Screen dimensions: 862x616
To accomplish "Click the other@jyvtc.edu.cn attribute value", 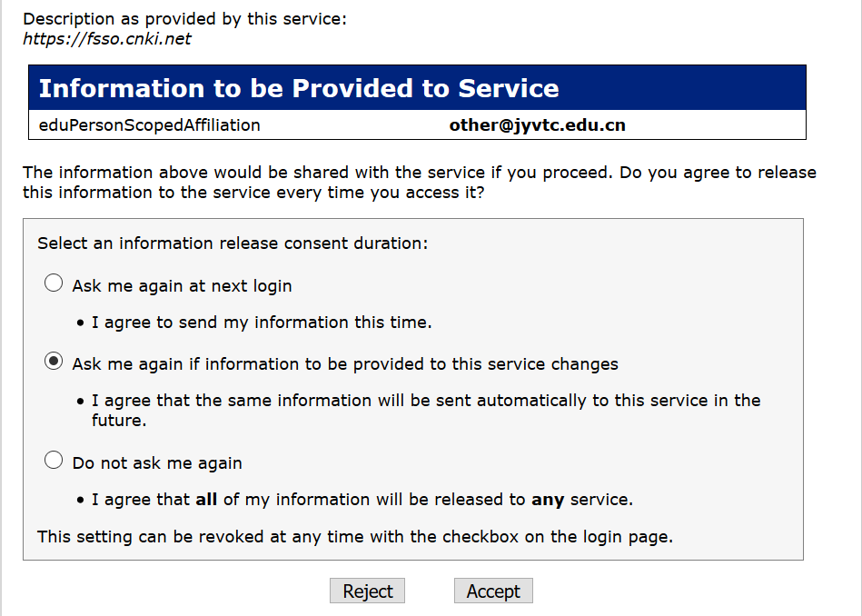I will point(537,124).
